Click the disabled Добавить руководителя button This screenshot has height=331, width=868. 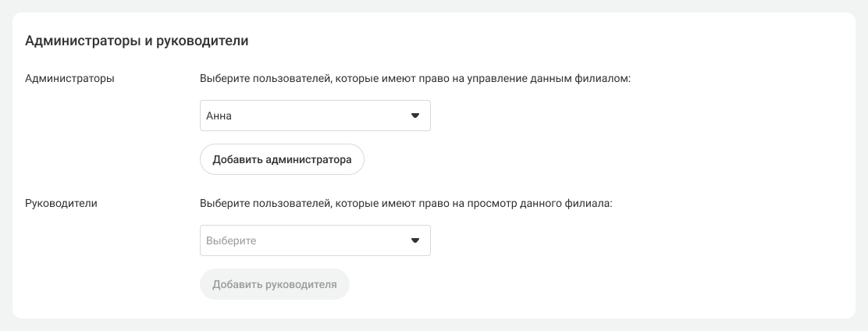pyautogui.click(x=274, y=284)
